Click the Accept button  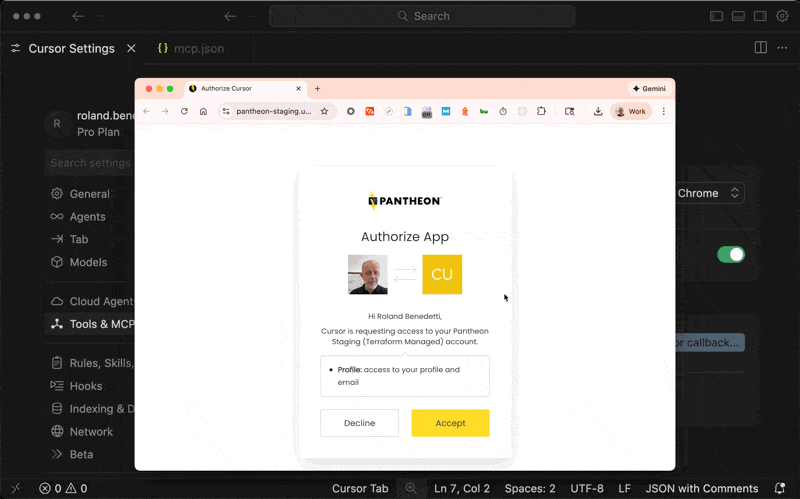click(450, 423)
